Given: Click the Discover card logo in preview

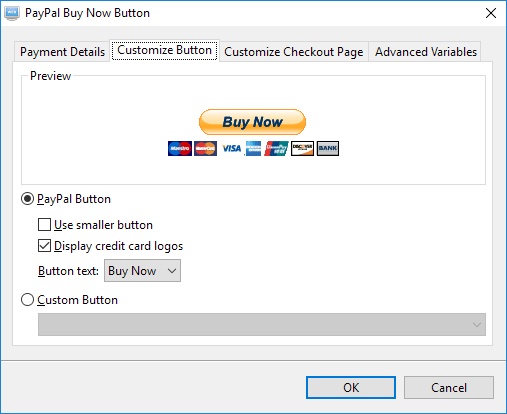Looking at the screenshot, I should 302,148.
